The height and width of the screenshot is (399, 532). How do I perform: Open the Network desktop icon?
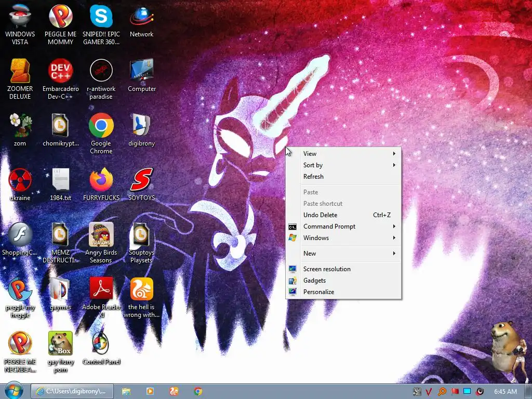(141, 20)
